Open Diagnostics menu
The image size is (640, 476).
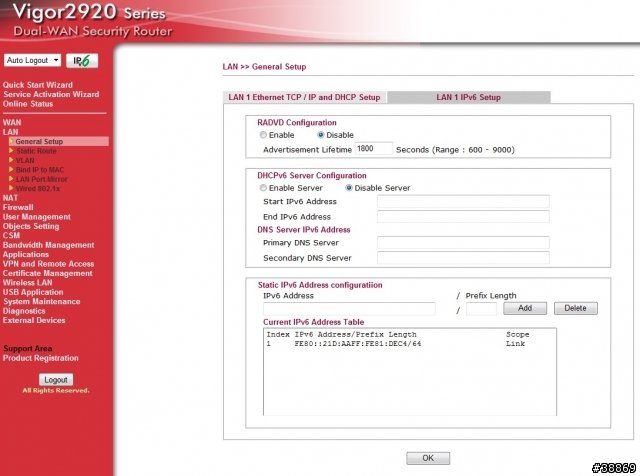tap(24, 311)
